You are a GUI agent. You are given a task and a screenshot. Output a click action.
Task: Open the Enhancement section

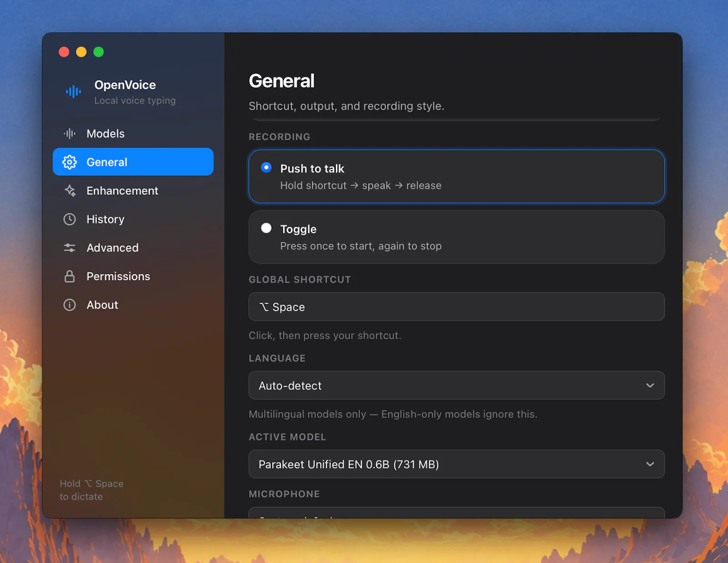[133, 191]
